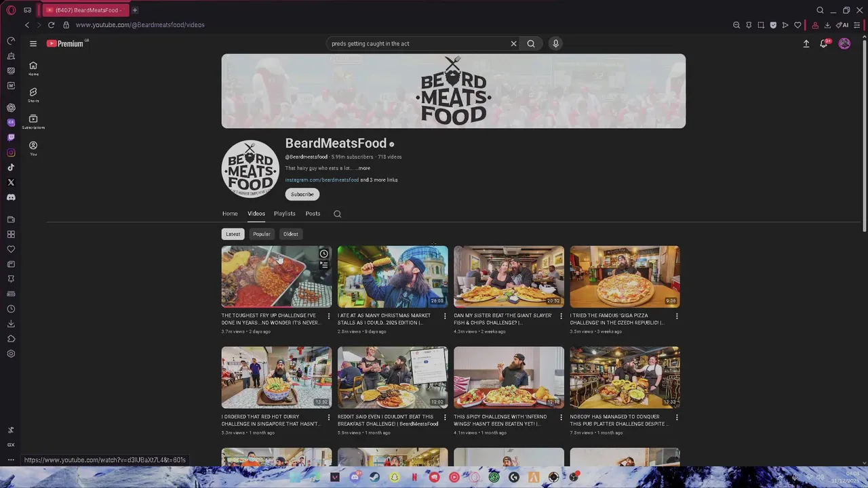The image size is (868, 488).
Task: Open the Opera AI toolbar button
Action: click(842, 25)
